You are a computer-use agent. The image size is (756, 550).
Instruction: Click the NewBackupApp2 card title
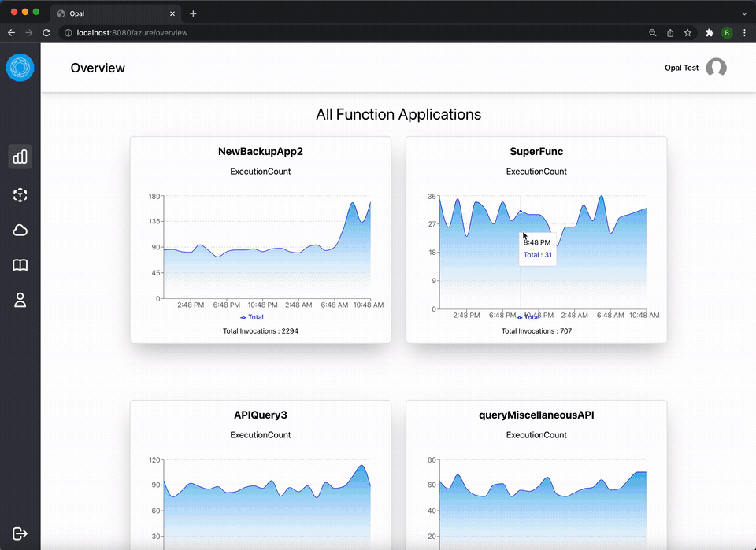(261, 151)
